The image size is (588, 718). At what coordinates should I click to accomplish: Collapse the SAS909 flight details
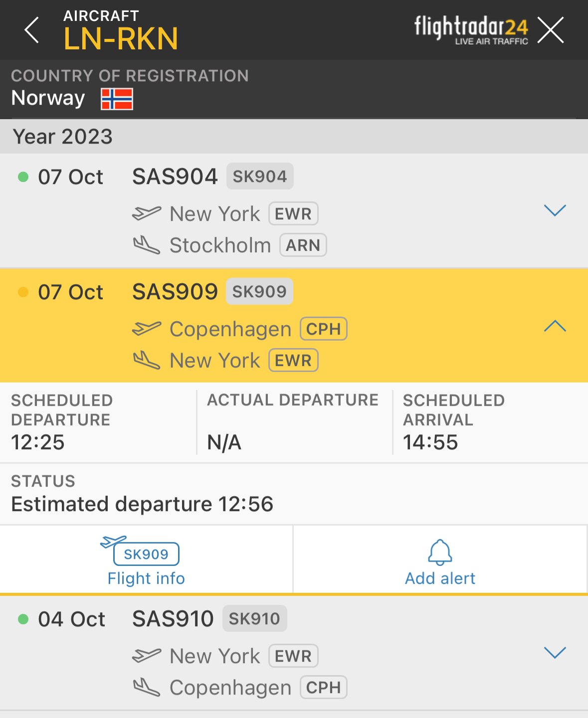click(x=555, y=327)
